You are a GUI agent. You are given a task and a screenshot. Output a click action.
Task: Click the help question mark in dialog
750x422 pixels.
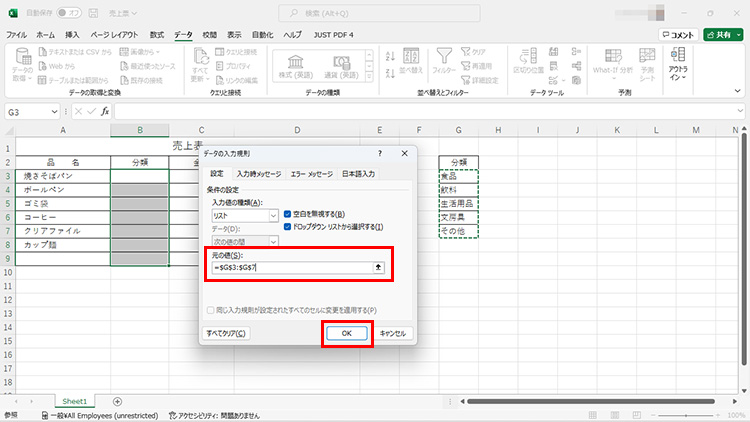point(380,153)
